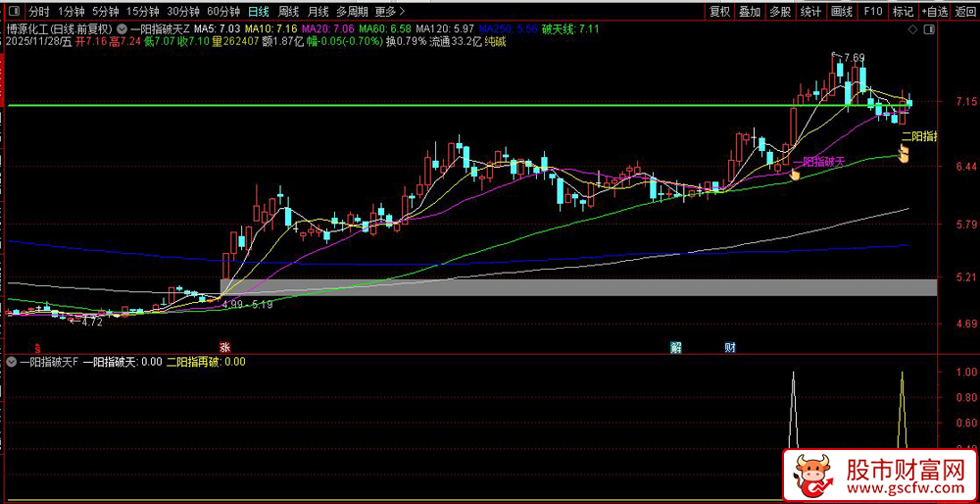Click the 4.72 low price label

pos(92,322)
